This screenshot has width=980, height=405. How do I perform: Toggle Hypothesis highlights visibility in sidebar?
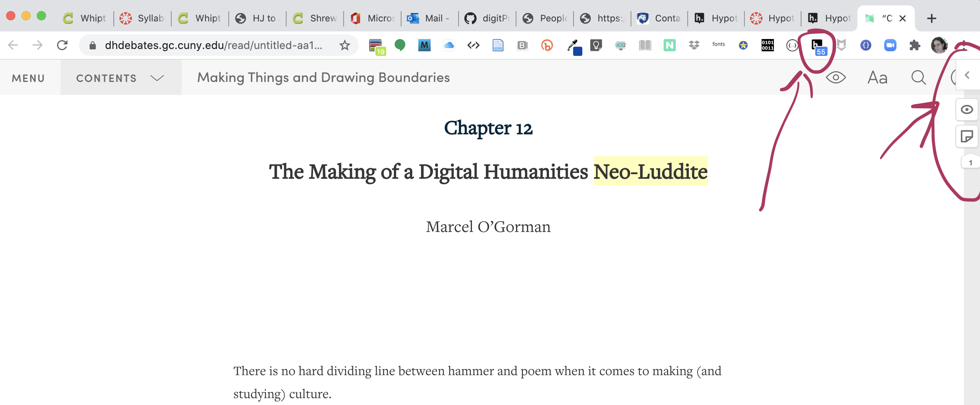(x=967, y=110)
